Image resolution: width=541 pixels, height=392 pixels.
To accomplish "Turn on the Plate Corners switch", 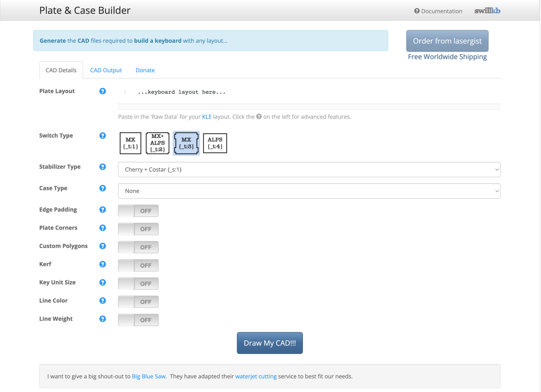I will (138, 229).
